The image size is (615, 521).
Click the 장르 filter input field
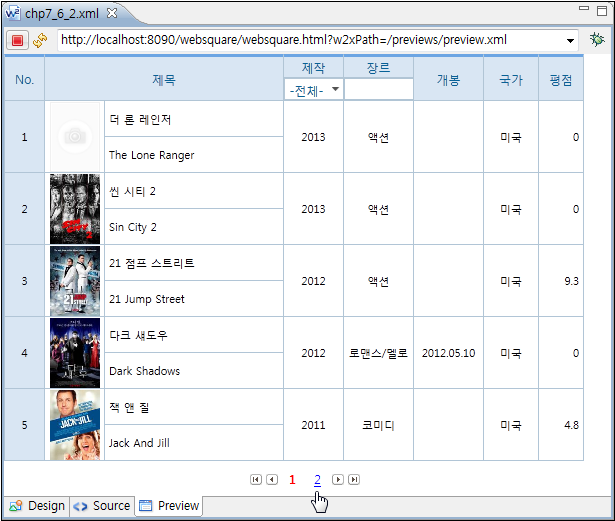378,90
